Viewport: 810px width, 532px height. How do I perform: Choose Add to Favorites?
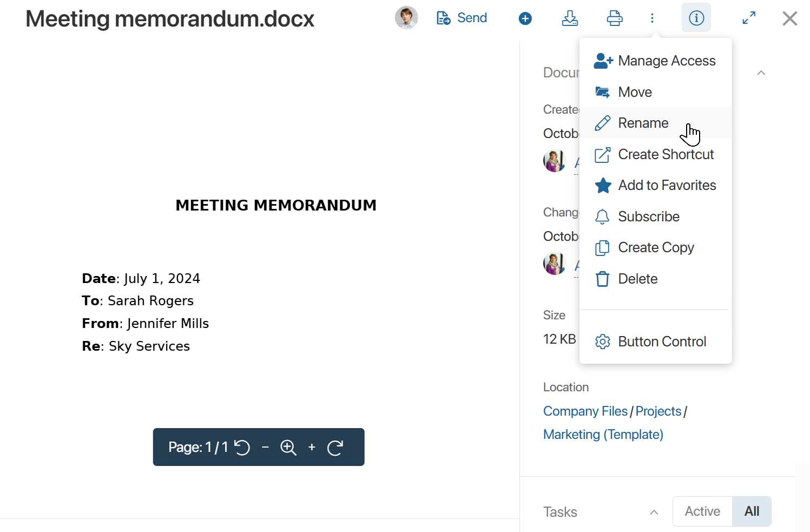667,186
